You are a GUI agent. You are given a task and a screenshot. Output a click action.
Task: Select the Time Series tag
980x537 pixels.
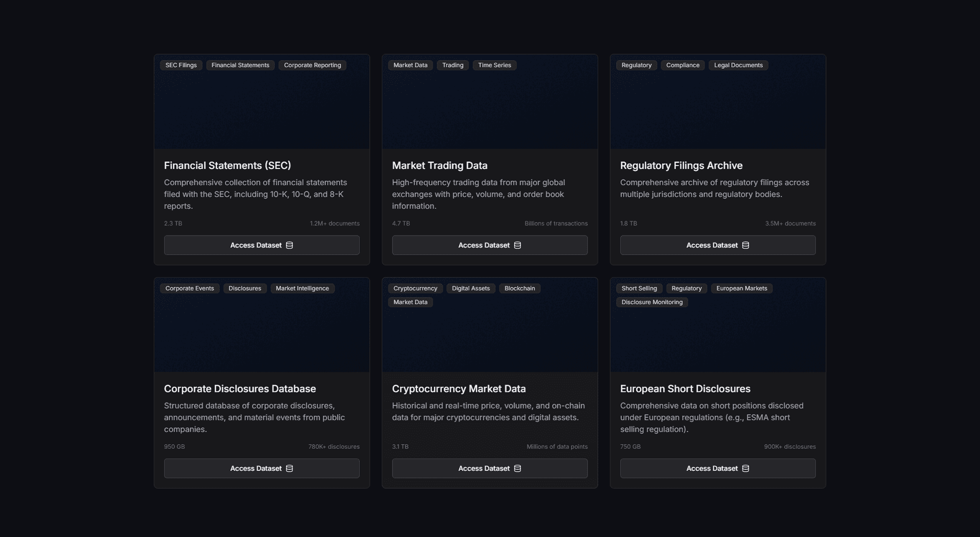[x=495, y=65]
